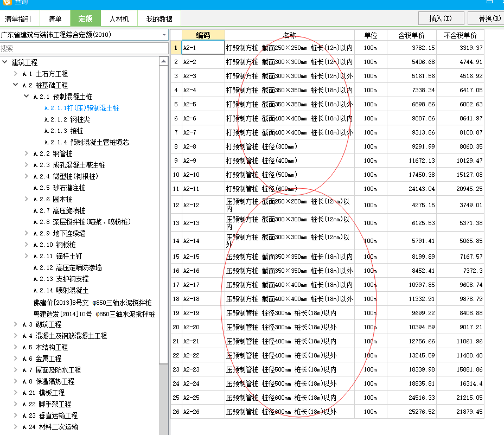Select A.2.5 砂石灌注桩 tree item
This screenshot has height=435, width=504.
tap(60, 188)
